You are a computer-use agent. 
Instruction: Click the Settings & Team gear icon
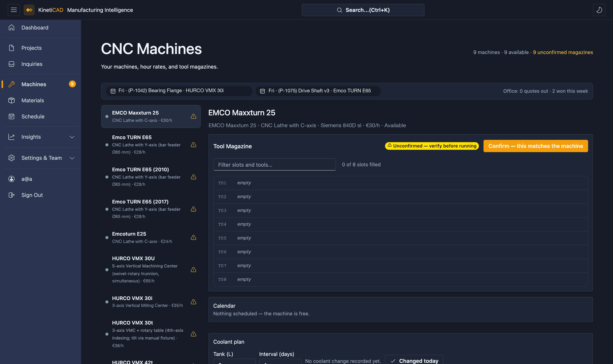point(11,158)
